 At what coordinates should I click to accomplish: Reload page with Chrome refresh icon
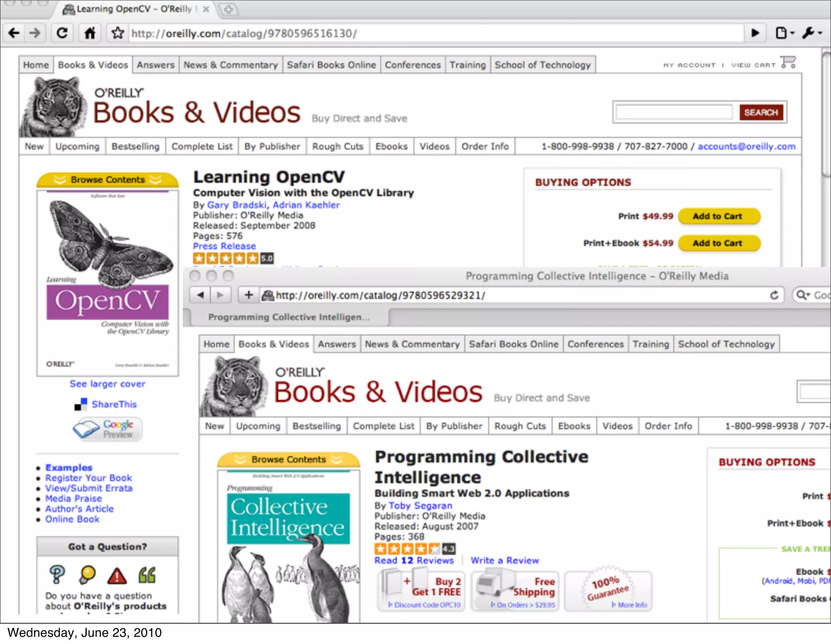[62, 33]
